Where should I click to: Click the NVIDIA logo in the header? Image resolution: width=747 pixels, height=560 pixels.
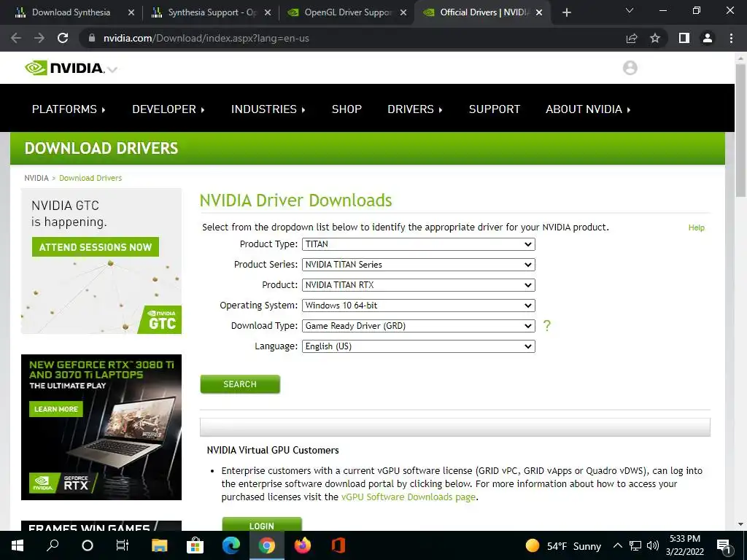tap(64, 68)
